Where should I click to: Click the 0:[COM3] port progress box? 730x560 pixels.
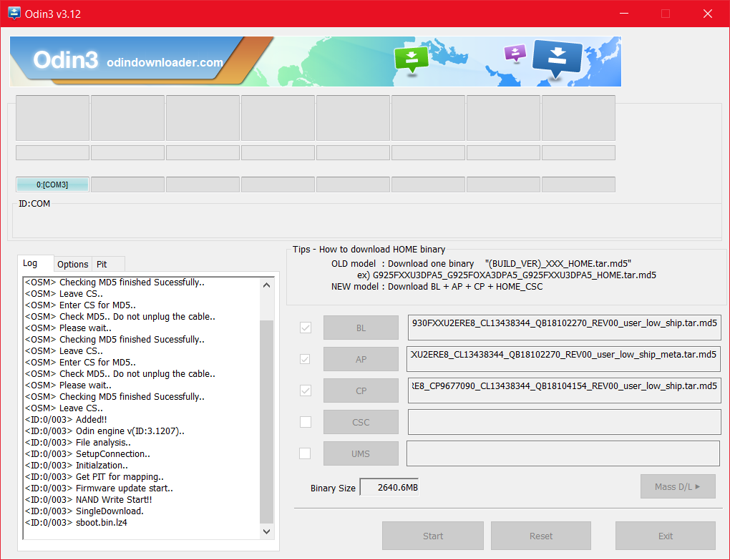tap(52, 185)
